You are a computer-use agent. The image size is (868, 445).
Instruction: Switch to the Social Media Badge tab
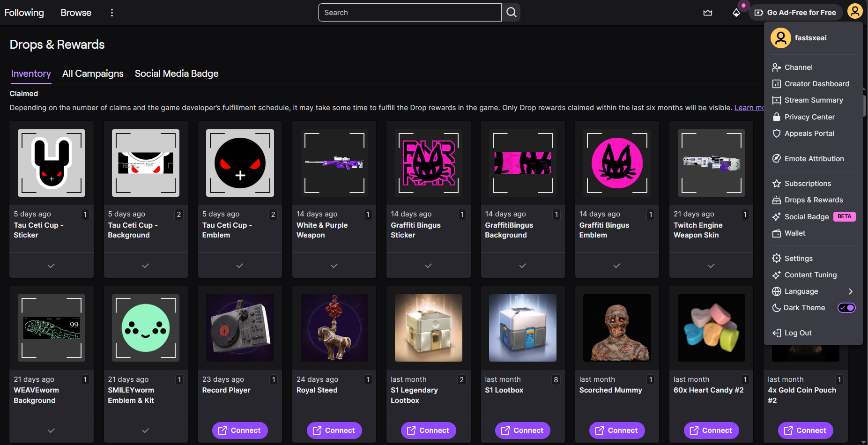point(177,74)
